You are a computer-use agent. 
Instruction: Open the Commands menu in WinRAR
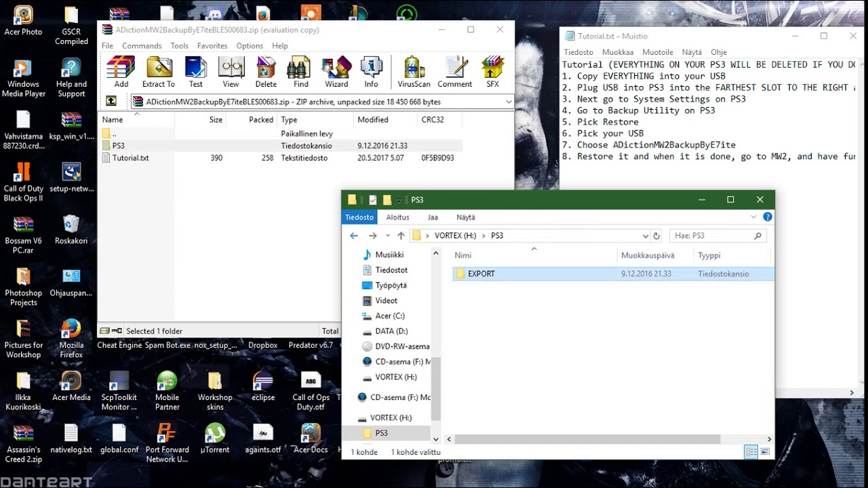pos(142,45)
